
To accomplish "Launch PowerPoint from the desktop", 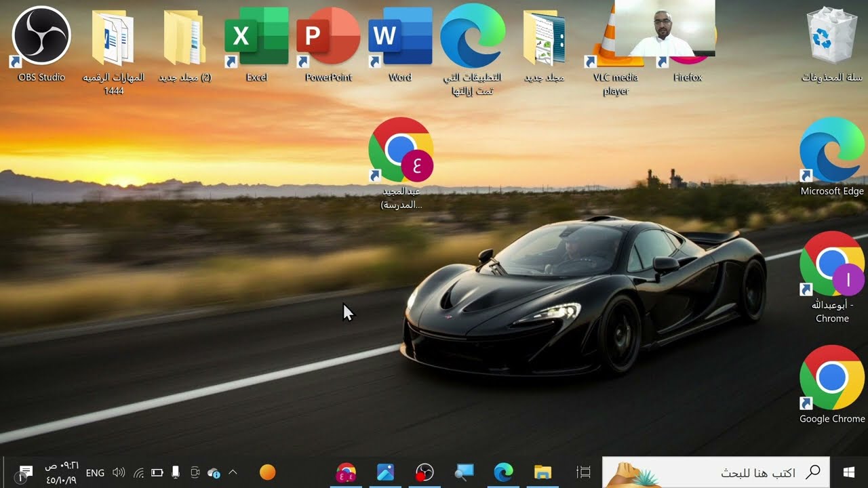I will [329, 44].
